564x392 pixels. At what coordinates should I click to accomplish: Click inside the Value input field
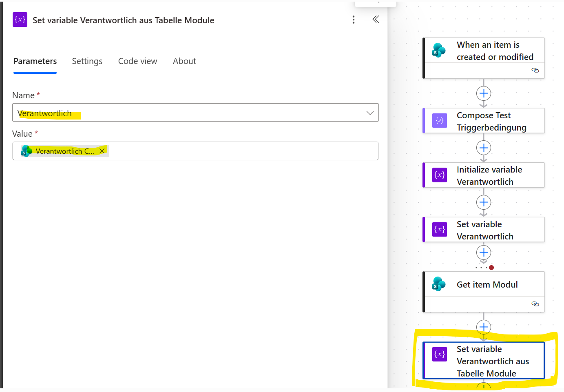point(245,151)
